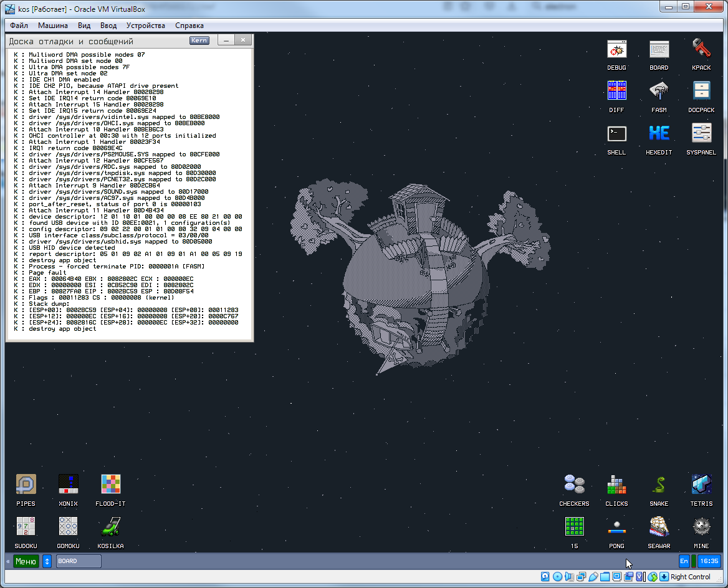Open the Машина menu in VirtualBox
The width and height of the screenshot is (728, 588).
tap(53, 26)
